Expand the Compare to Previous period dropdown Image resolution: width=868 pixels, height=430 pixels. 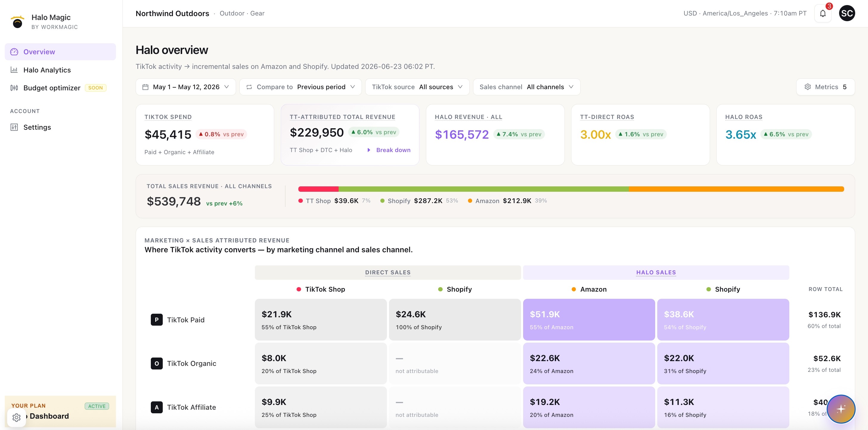click(x=300, y=87)
